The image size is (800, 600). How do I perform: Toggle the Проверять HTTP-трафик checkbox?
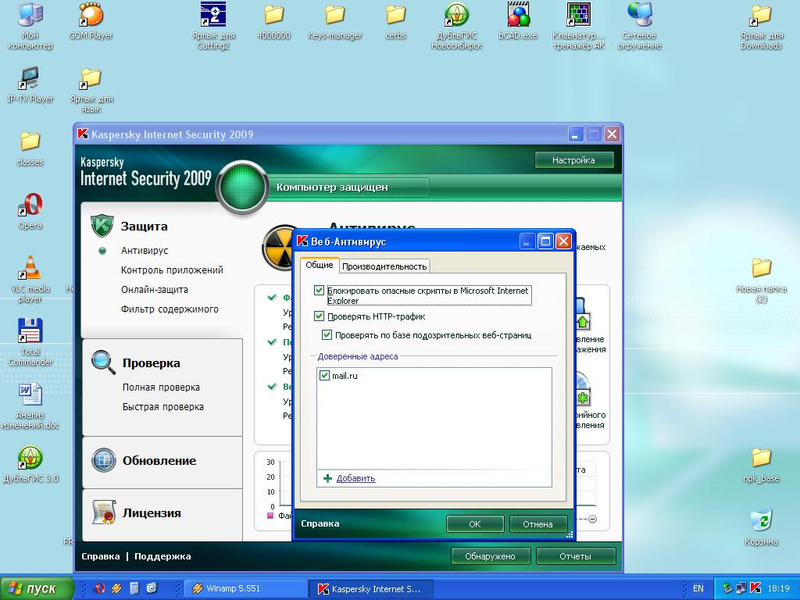tap(320, 316)
